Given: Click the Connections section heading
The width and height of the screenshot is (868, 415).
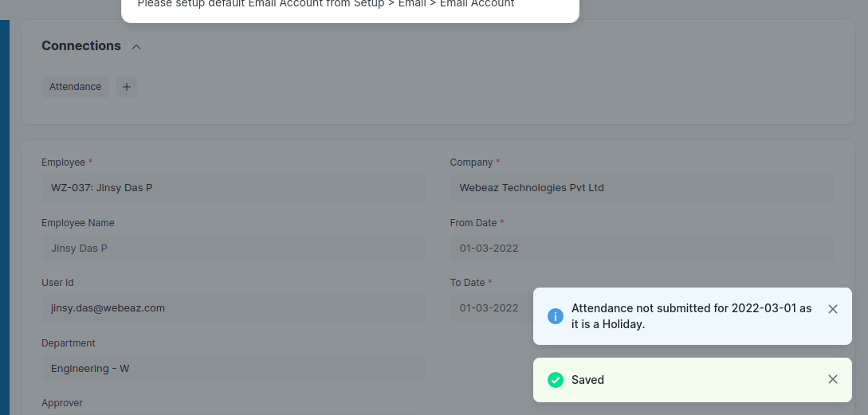Looking at the screenshot, I should tap(81, 46).
